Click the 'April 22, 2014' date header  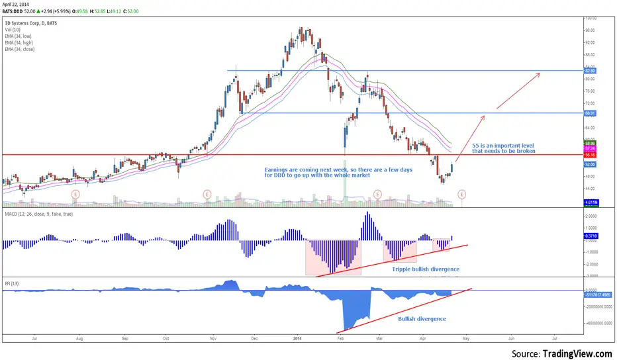click(x=15, y=5)
